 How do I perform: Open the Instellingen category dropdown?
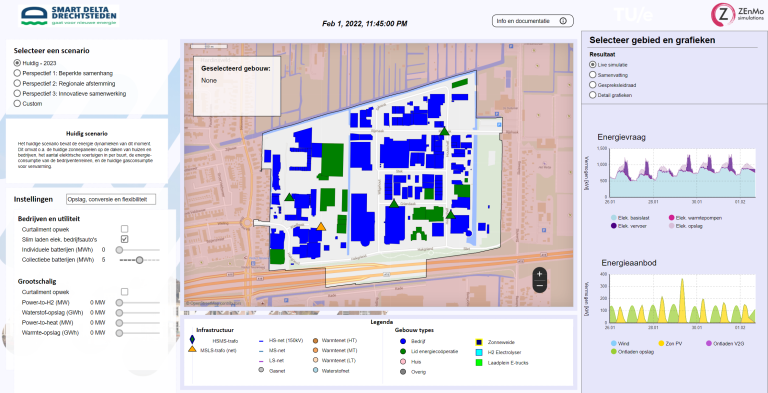coord(111,199)
